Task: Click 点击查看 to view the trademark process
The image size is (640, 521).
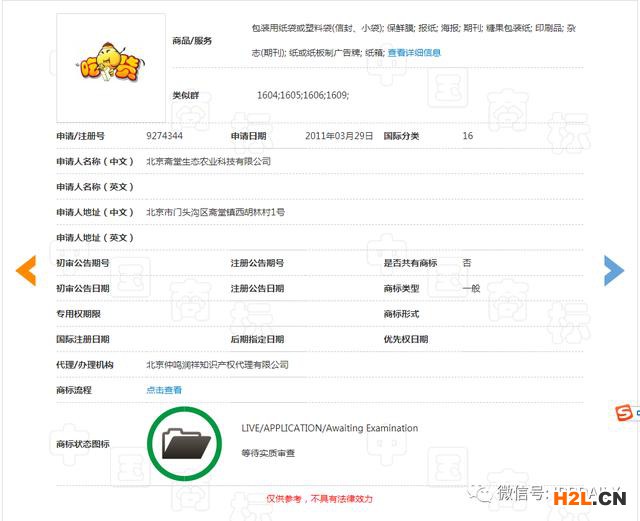Action: click(164, 390)
